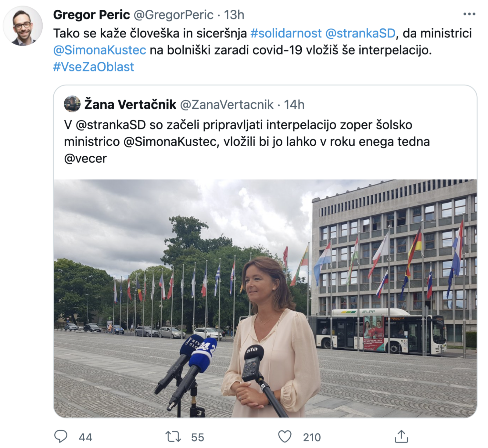Open the Gregor Peric display name
The height and width of the screenshot is (448, 488).
click(91, 15)
